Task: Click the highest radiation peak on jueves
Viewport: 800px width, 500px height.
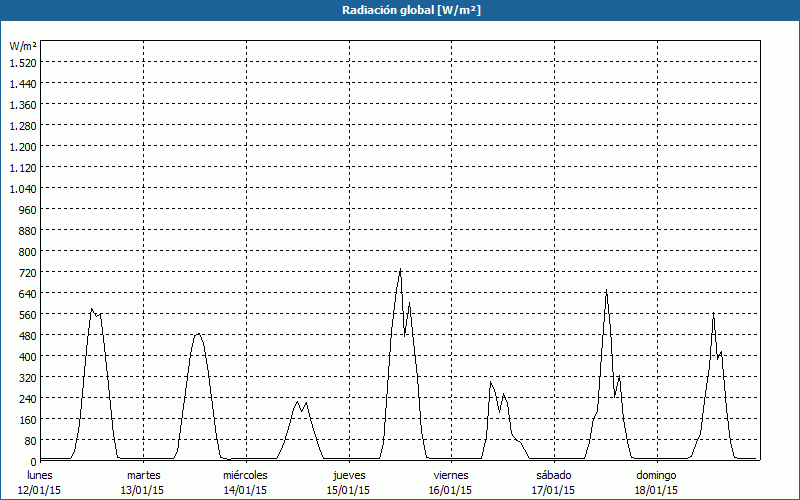Action: click(x=400, y=269)
